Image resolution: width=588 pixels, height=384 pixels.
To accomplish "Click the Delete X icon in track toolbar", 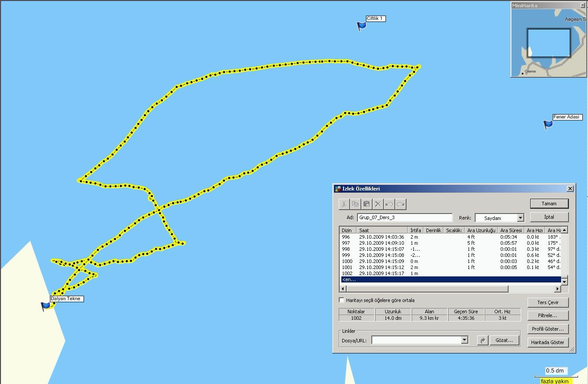I will pyautogui.click(x=378, y=204).
